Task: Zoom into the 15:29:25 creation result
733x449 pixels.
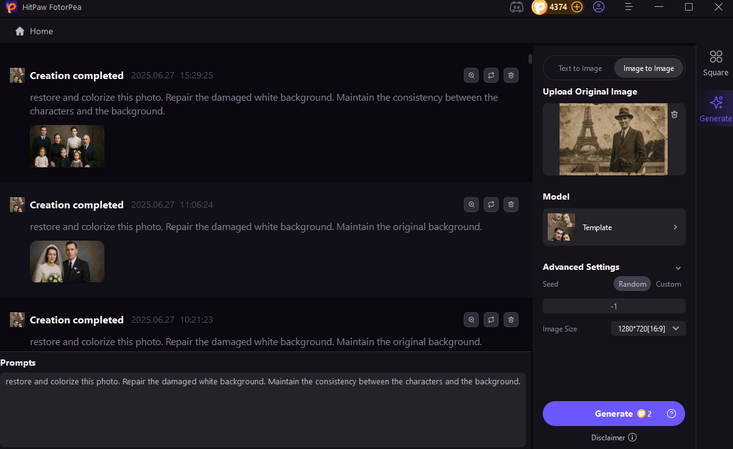Action: [471, 75]
